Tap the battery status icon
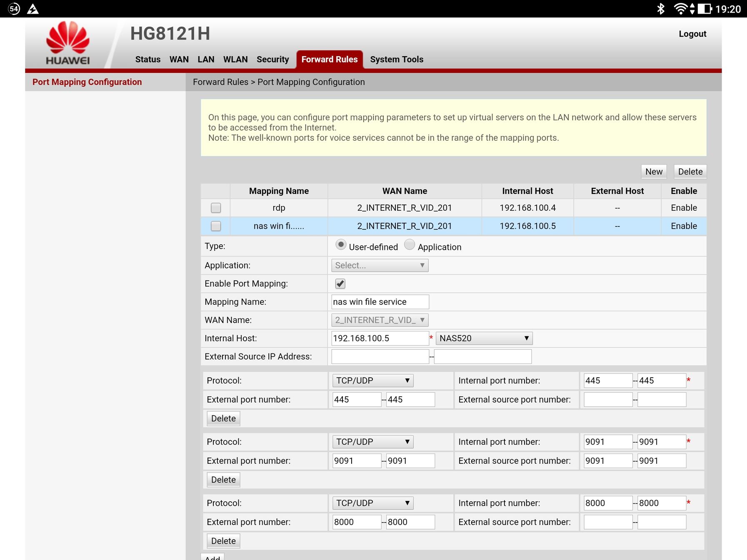Screen dimensions: 747x560 click(x=705, y=9)
